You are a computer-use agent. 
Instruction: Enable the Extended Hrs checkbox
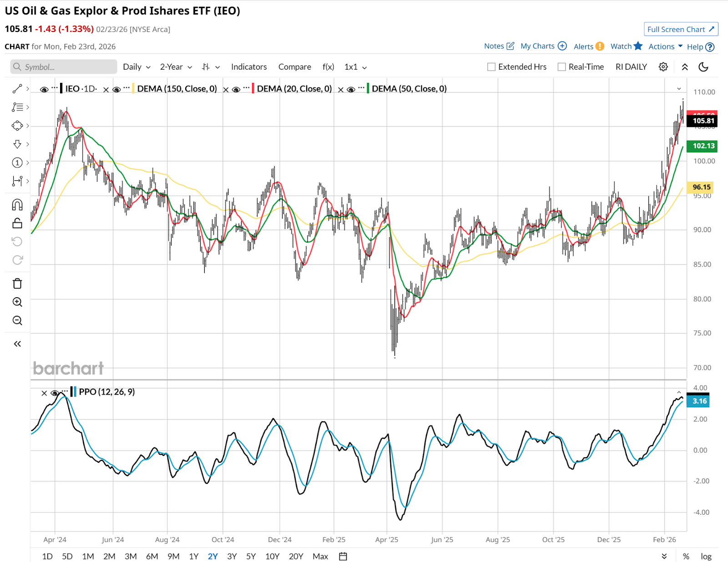pos(491,67)
